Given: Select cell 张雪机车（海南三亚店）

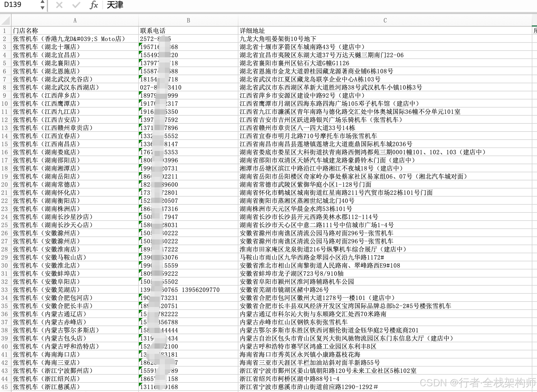Looking at the screenshot, I should [x=75, y=363].
